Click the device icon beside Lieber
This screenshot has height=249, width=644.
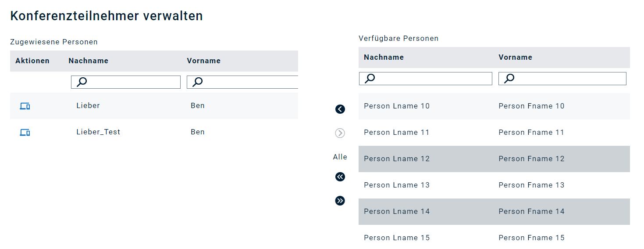25,106
